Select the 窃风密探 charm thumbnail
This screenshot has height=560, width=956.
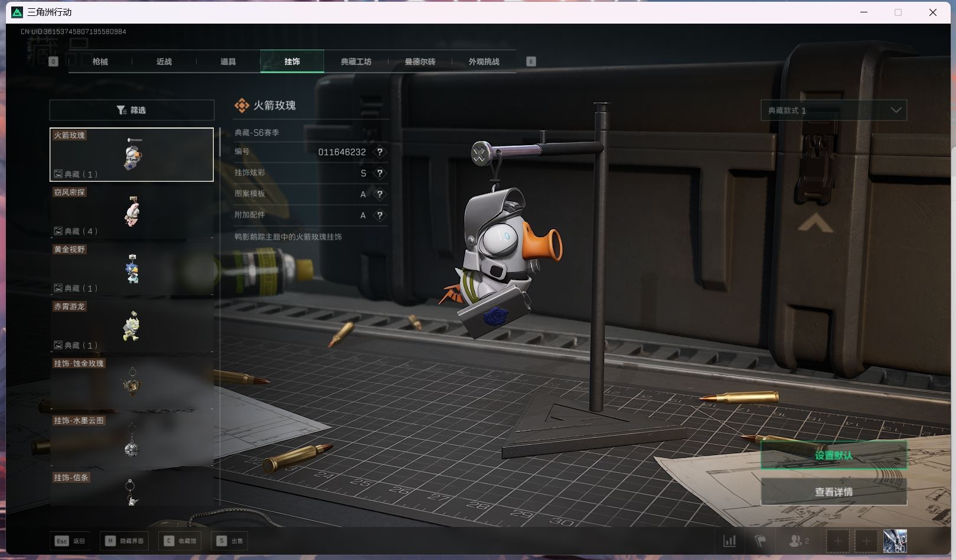(x=132, y=212)
